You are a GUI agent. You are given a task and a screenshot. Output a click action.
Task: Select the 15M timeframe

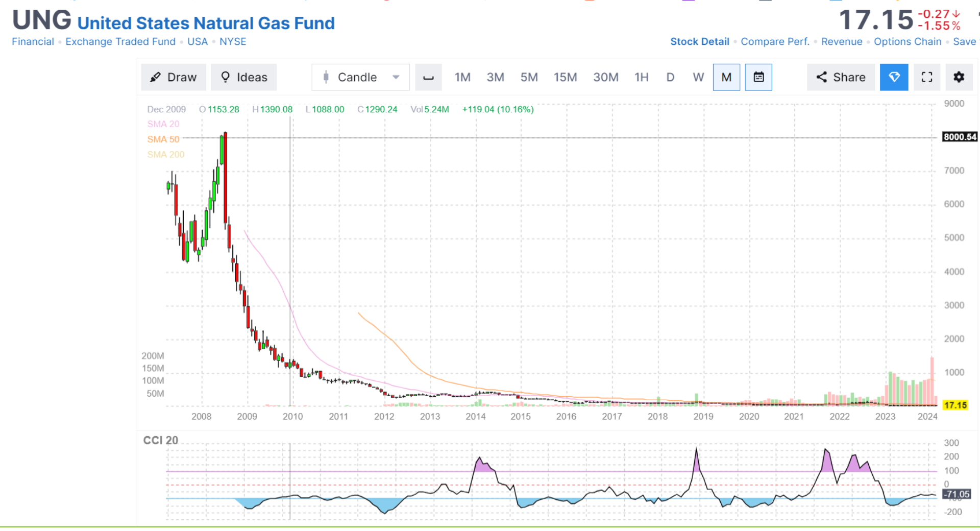(565, 77)
